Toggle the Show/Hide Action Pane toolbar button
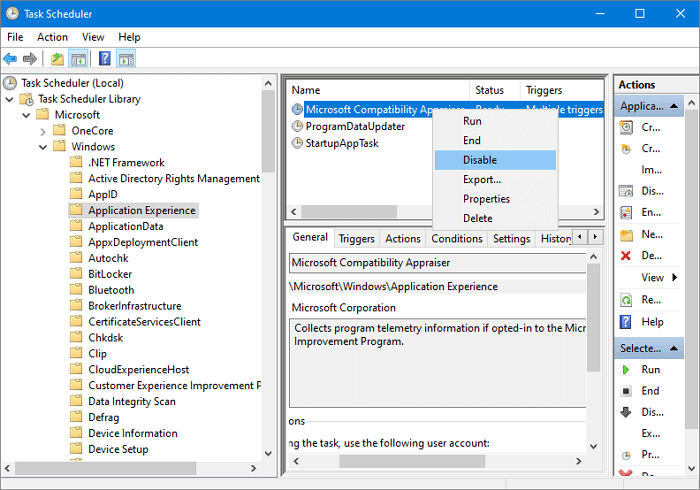Image resolution: width=700 pixels, height=490 pixels. [x=126, y=59]
